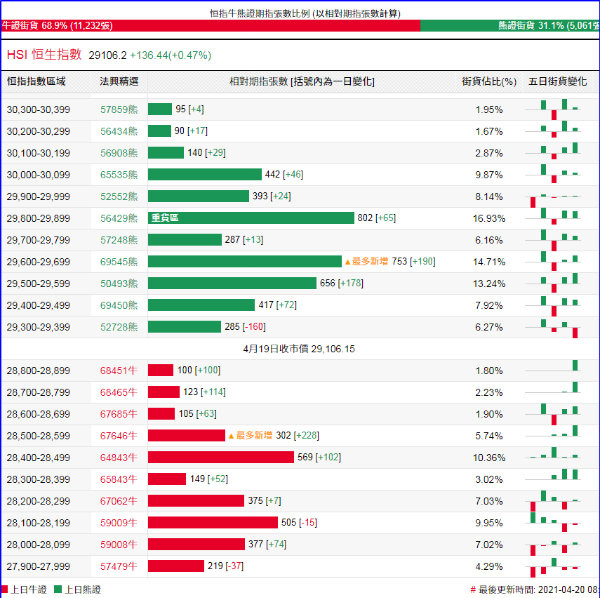
Task: Open the 69545熊 warrant link
Action: click(119, 262)
